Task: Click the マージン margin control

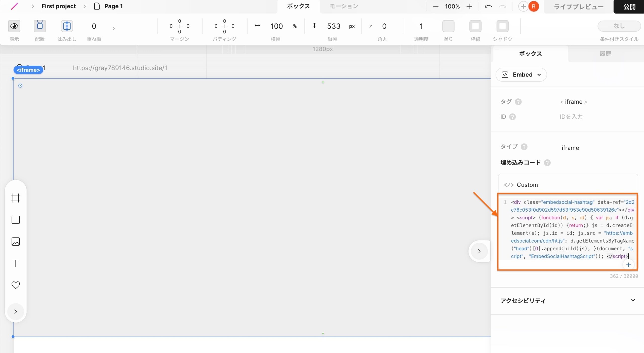Action: pos(179,26)
